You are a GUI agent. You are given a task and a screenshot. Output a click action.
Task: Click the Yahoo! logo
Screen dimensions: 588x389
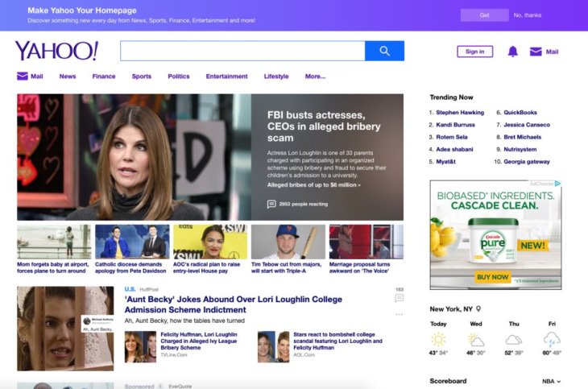point(56,51)
